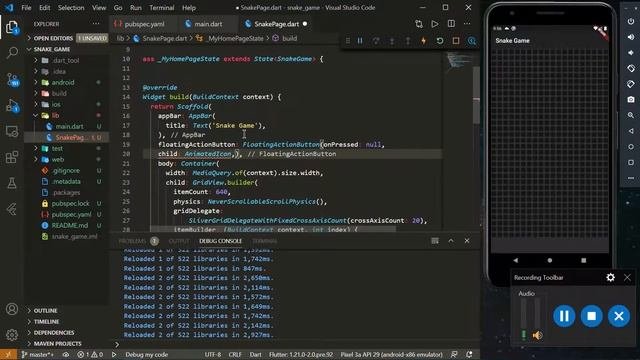Collapse the lib folder
Viewport: 640px width, 360px height.
[55, 116]
